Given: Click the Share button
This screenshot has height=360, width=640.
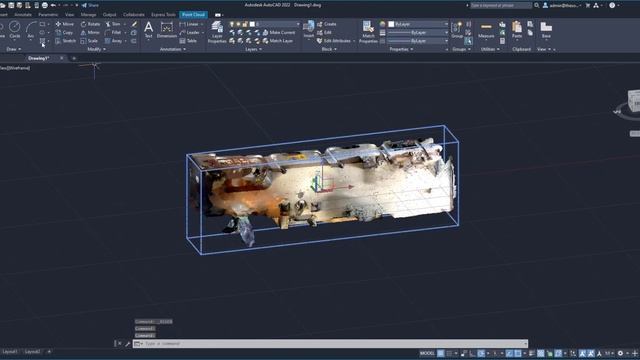Looking at the screenshot, I should 90,5.
